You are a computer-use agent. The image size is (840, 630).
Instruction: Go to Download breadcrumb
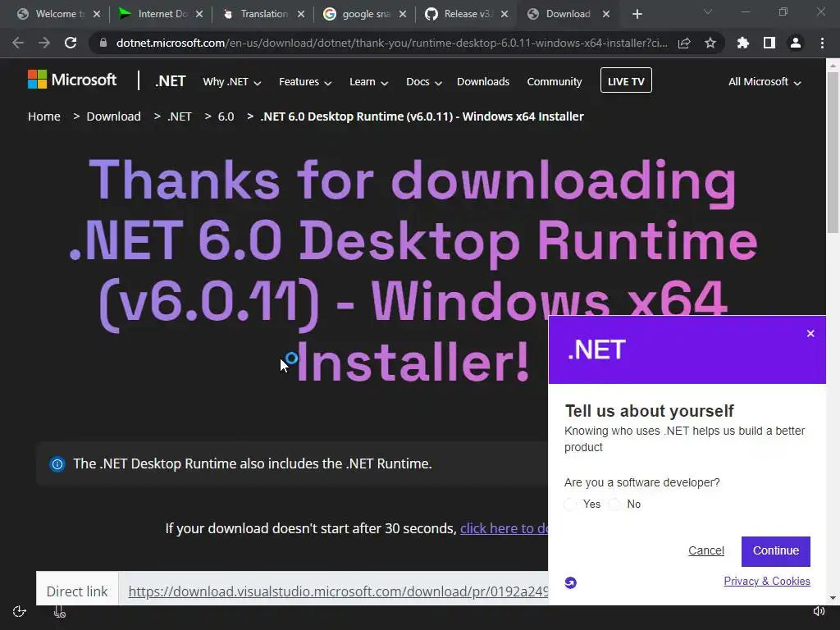point(113,116)
